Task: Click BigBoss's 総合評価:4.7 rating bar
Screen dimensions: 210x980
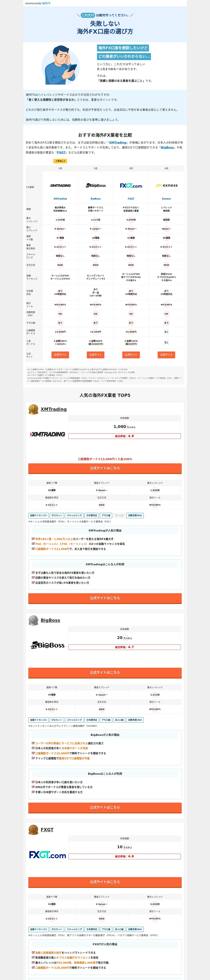Action: pyautogui.click(x=125, y=647)
